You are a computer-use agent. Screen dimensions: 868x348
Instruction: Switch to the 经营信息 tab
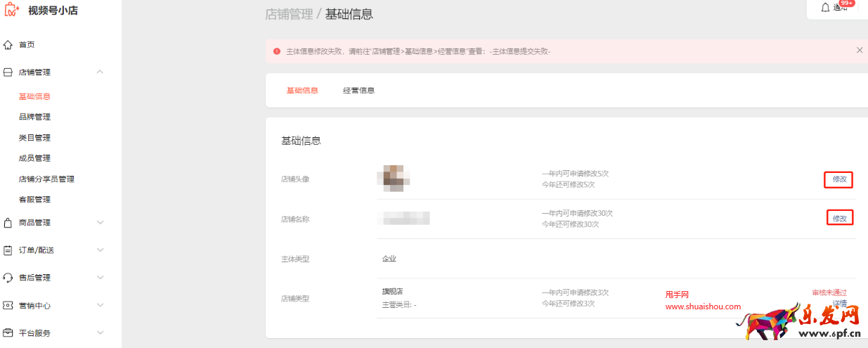pyautogui.click(x=358, y=91)
